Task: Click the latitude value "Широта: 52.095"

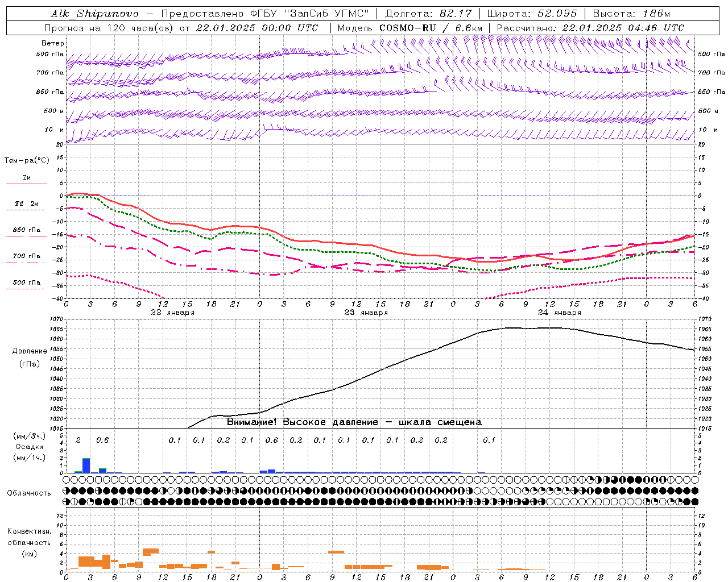Action: pyautogui.click(x=532, y=14)
